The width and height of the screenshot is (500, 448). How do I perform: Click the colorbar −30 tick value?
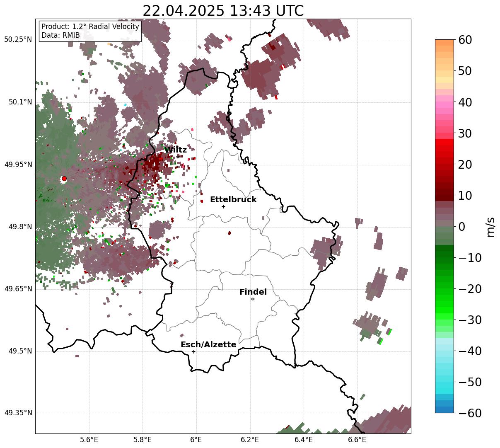[470, 320]
